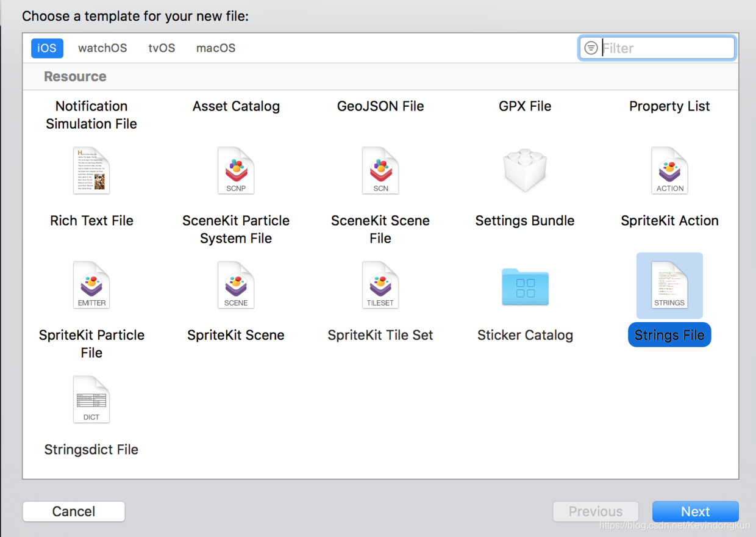Click the SpriteKit Action label
Viewport: 756px width, 537px height.
669,221
